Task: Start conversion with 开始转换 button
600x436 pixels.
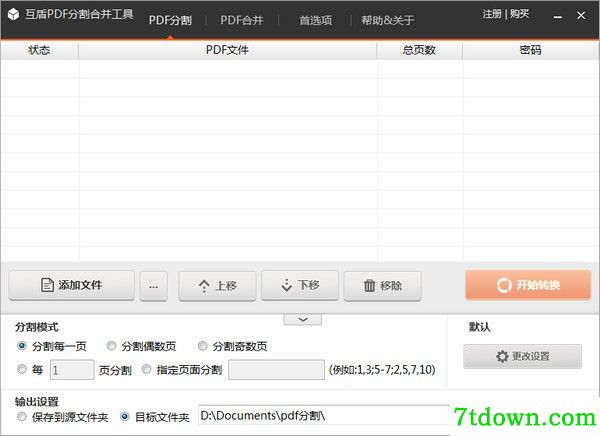Action: (x=528, y=285)
